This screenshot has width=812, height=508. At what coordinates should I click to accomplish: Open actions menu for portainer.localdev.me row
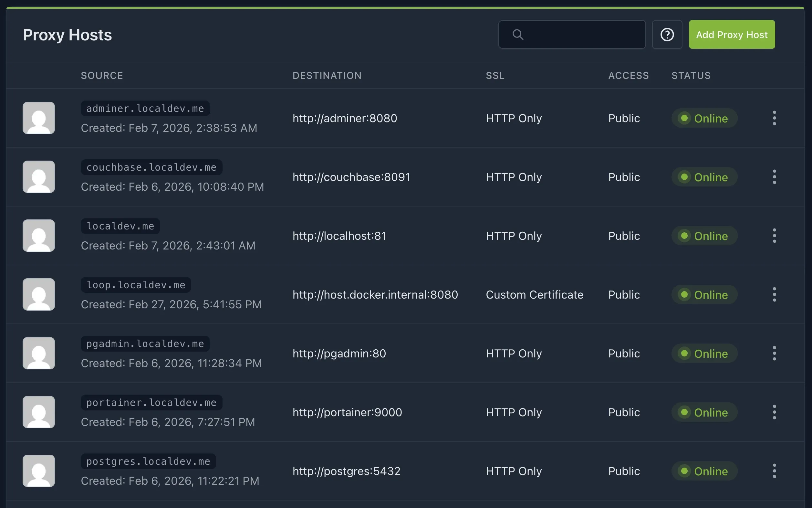(x=775, y=412)
